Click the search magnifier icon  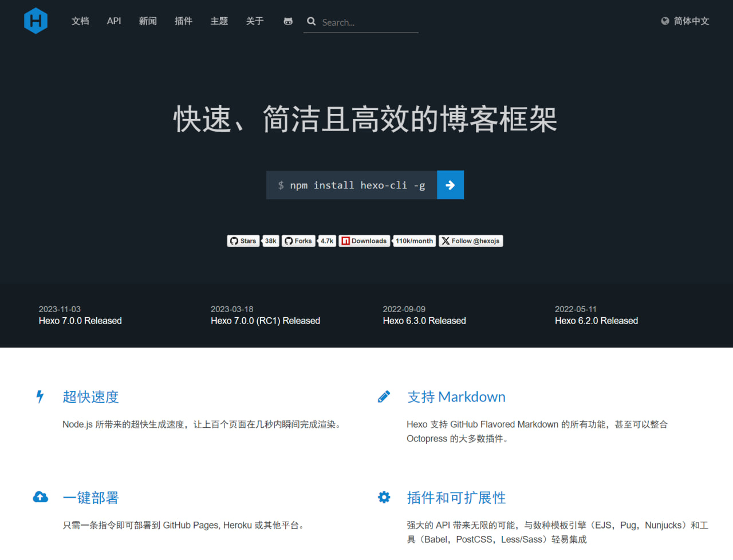[312, 21]
